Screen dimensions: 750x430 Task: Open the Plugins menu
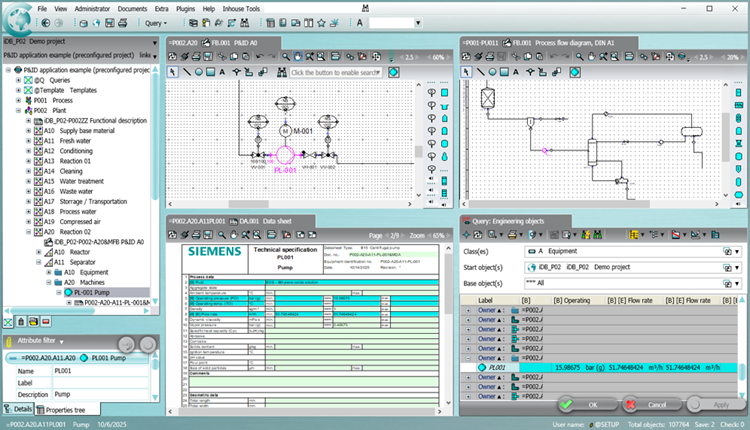click(186, 9)
